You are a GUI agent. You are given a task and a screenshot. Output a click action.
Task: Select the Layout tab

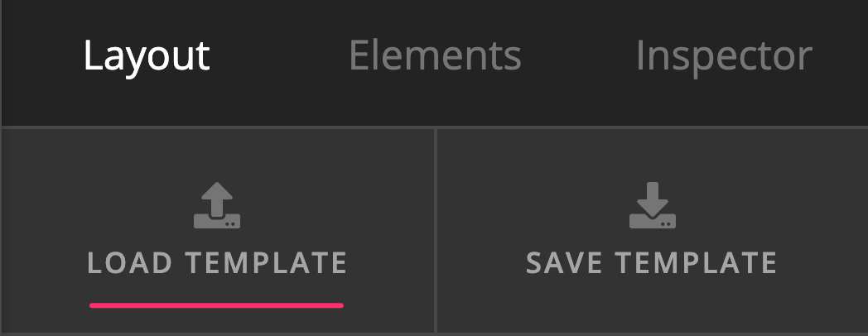click(x=147, y=56)
